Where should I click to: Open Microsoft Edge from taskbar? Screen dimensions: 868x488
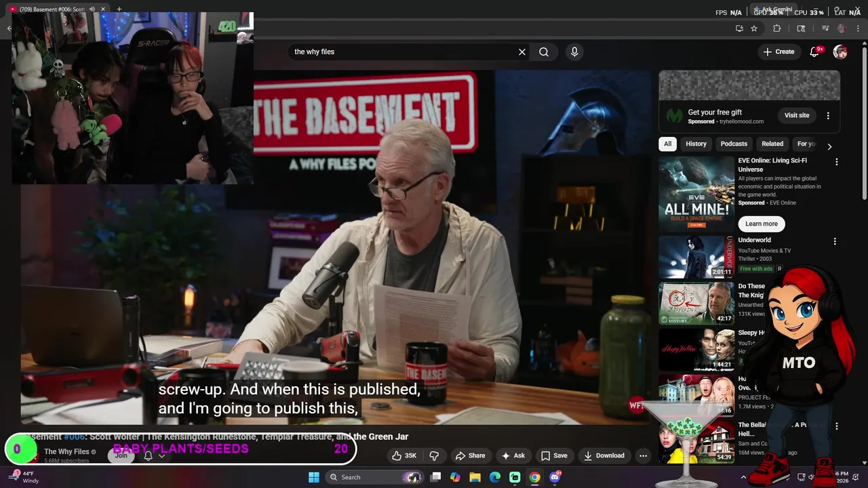(495, 477)
